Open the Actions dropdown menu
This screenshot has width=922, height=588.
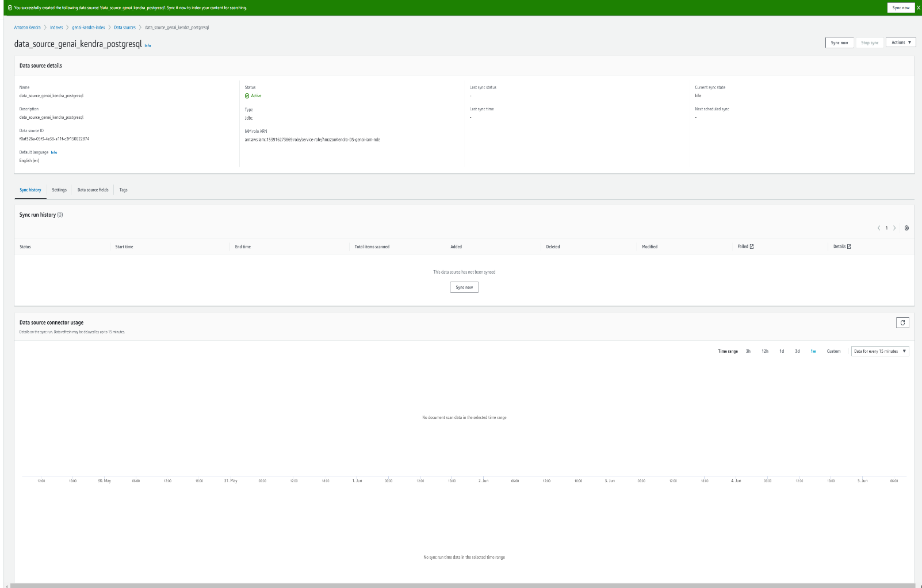900,42
